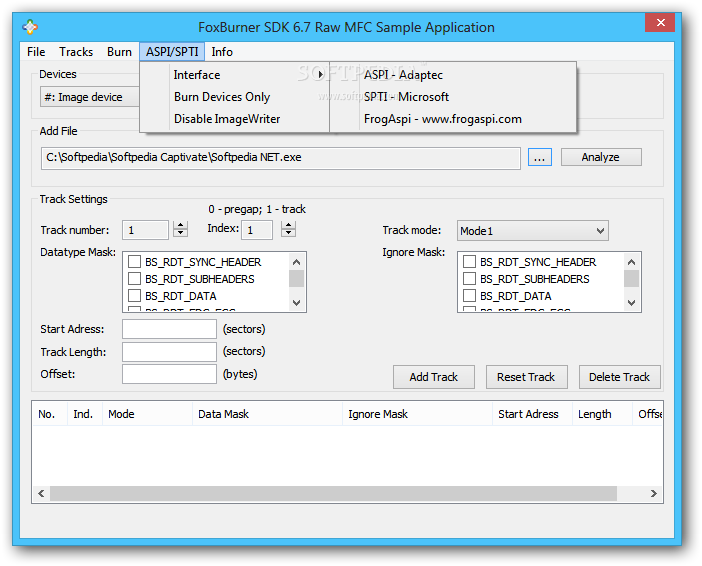Click the Track Length input field

click(x=169, y=352)
